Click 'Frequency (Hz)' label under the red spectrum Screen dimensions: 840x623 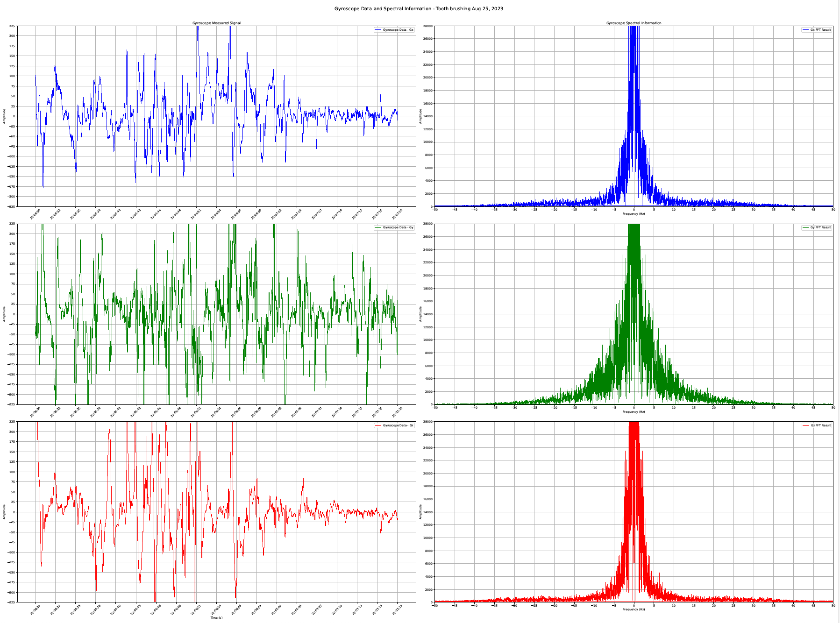pyautogui.click(x=634, y=609)
